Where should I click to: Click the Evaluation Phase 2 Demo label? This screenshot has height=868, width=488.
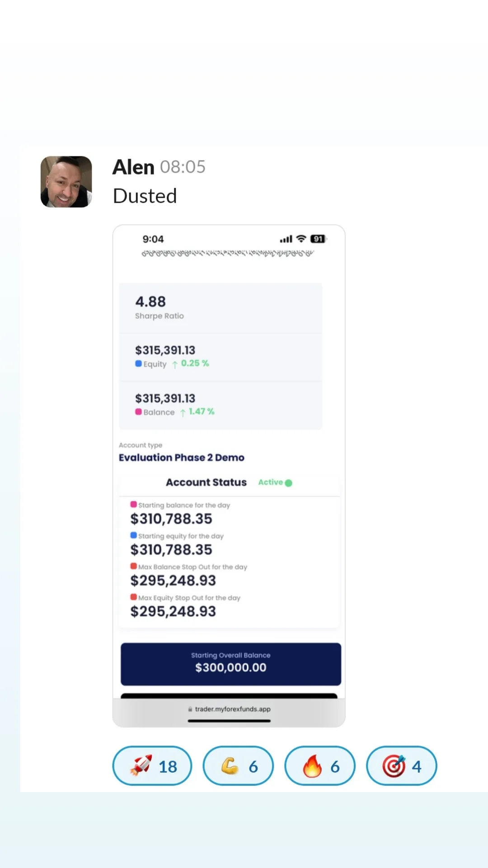[x=181, y=458]
